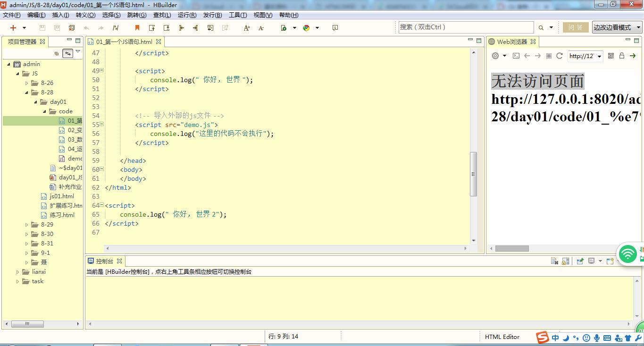Select the 01_第一个JS语句.html editor tab
This screenshot has width=644, height=346.
[x=124, y=42]
